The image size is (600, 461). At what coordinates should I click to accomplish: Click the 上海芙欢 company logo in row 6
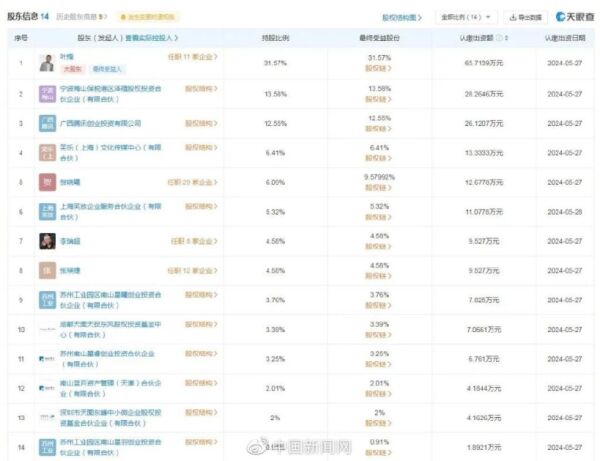(47, 211)
